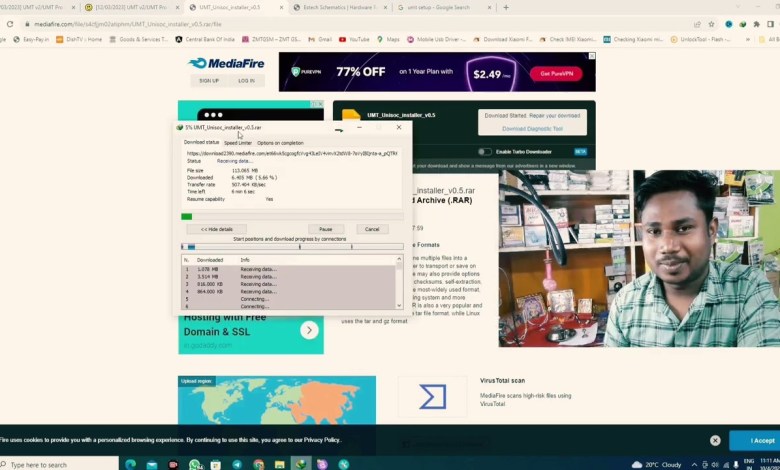Select connection row 1 with 1.078 MB
780x470 pixels.
click(x=289, y=269)
